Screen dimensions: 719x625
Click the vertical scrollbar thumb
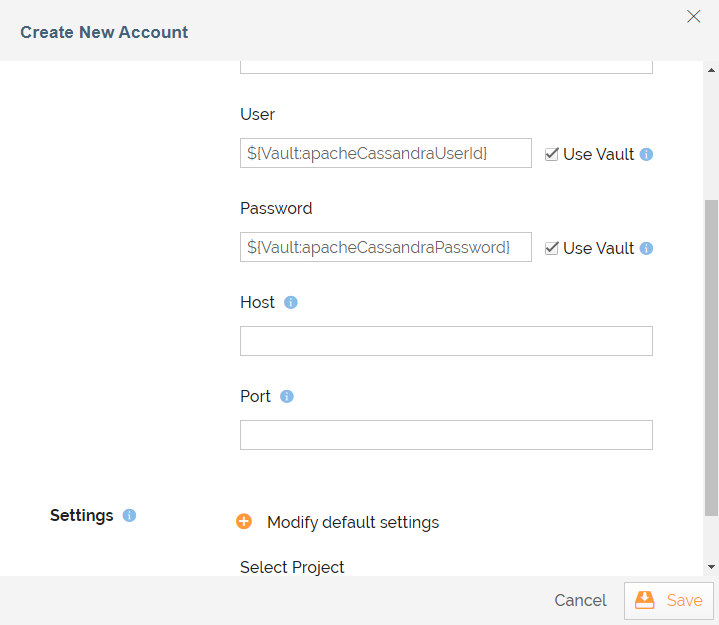[711, 358]
